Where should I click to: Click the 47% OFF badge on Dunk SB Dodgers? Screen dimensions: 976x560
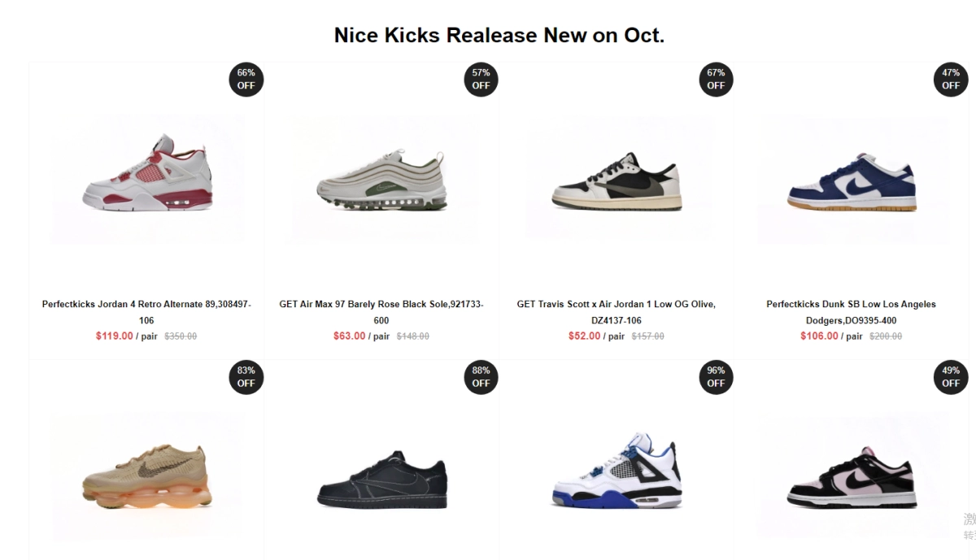(950, 79)
